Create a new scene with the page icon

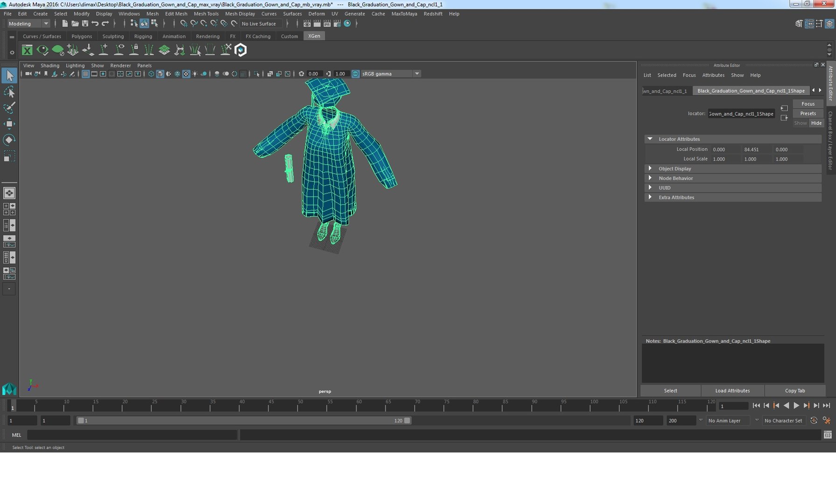coord(65,23)
